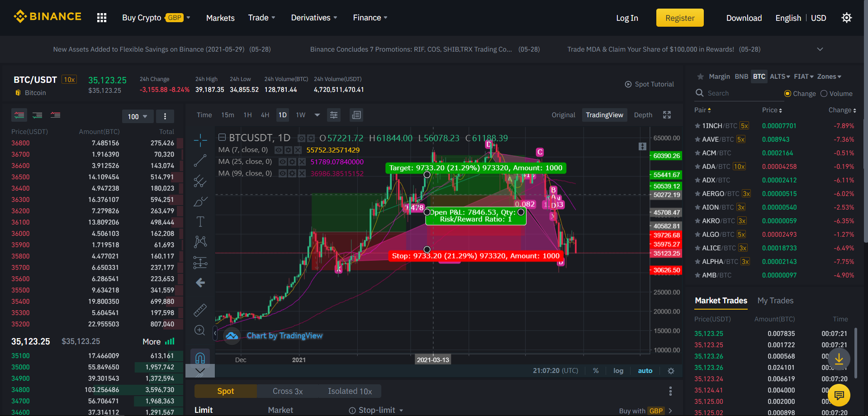Screen dimensions: 868x416
Task: Remove the MA 25 indicator
Action: click(x=302, y=162)
